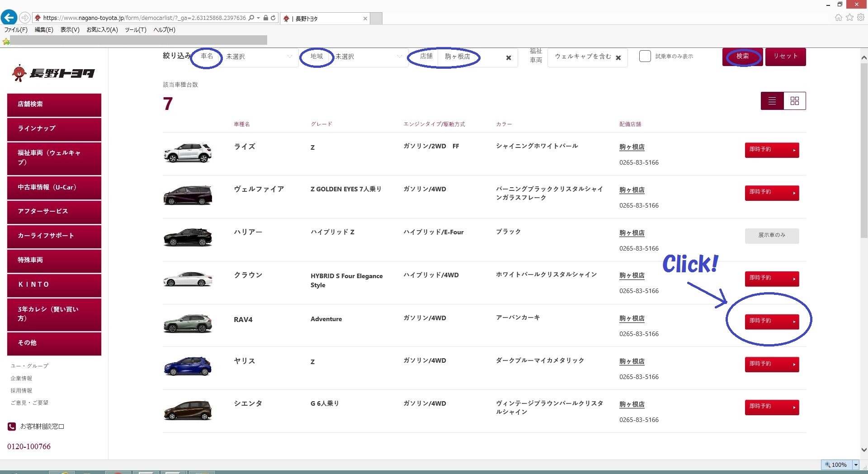Click 即時予約 for ヴェルファイア

pos(772,193)
